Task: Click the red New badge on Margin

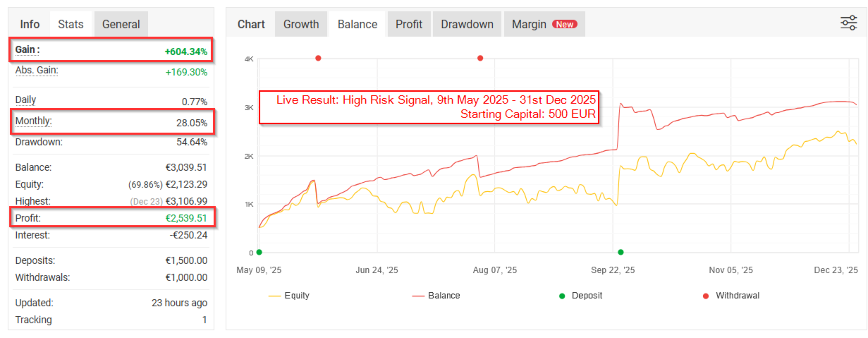Action: click(x=564, y=24)
